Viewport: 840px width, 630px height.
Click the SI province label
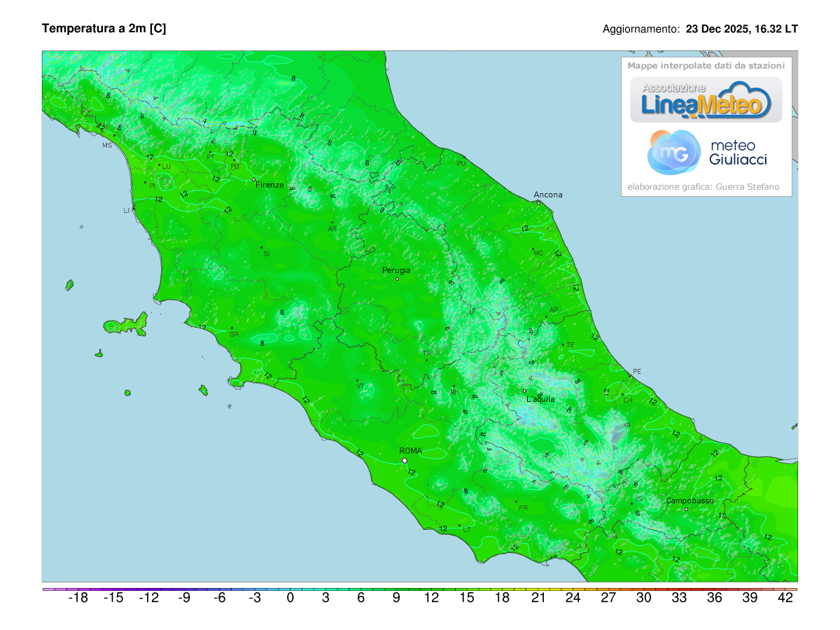click(x=266, y=253)
